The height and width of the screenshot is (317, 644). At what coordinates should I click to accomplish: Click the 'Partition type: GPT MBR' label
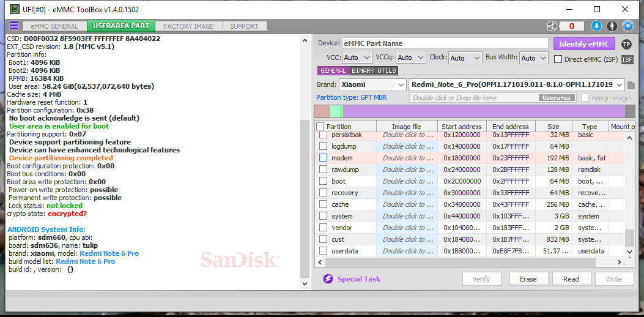[351, 98]
